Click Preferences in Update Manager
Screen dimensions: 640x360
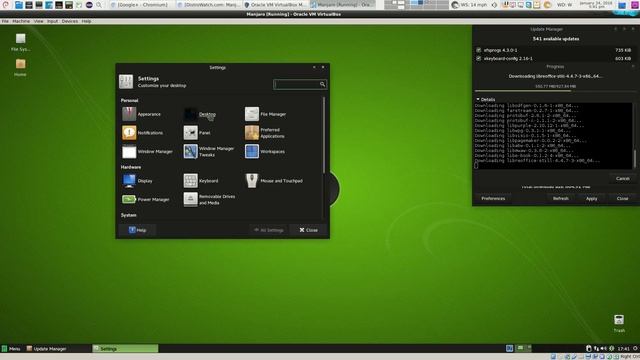coord(493,198)
